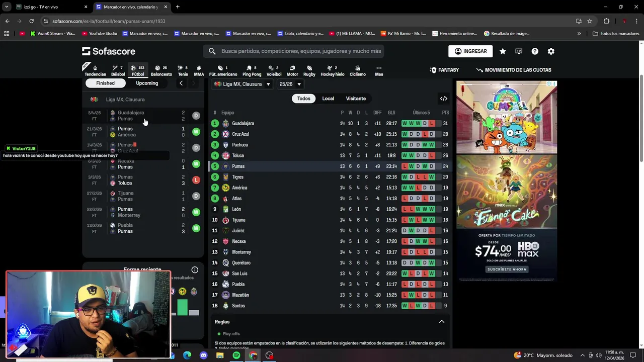
Task: Switch match list to Finished
Action: click(x=106, y=83)
